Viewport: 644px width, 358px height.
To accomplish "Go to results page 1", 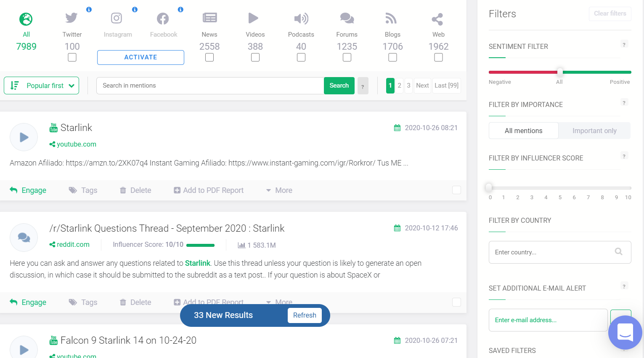I will pos(390,85).
